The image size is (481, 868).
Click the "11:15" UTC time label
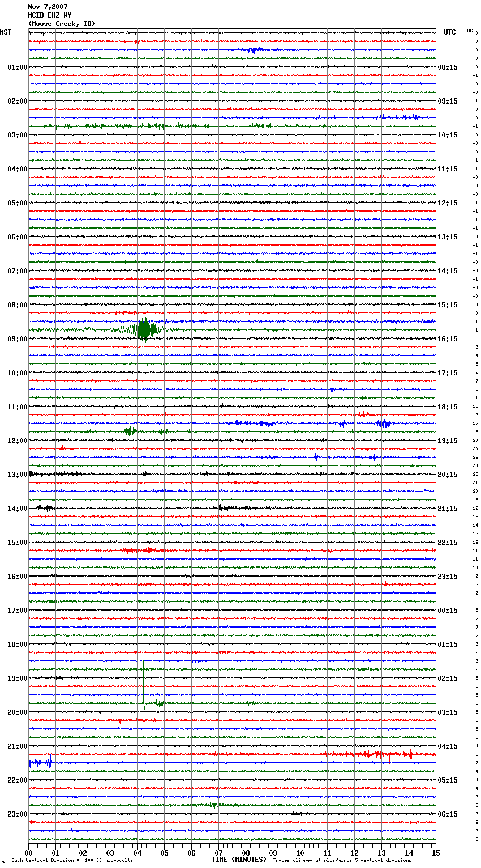click(x=448, y=169)
